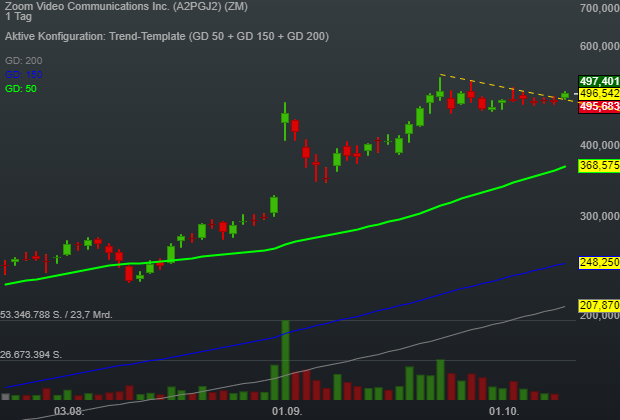Screen dimensions: 620x420
Task: Click the '53.346.788 S. / 23,7 Mrd.' volume label
Action: point(56,315)
